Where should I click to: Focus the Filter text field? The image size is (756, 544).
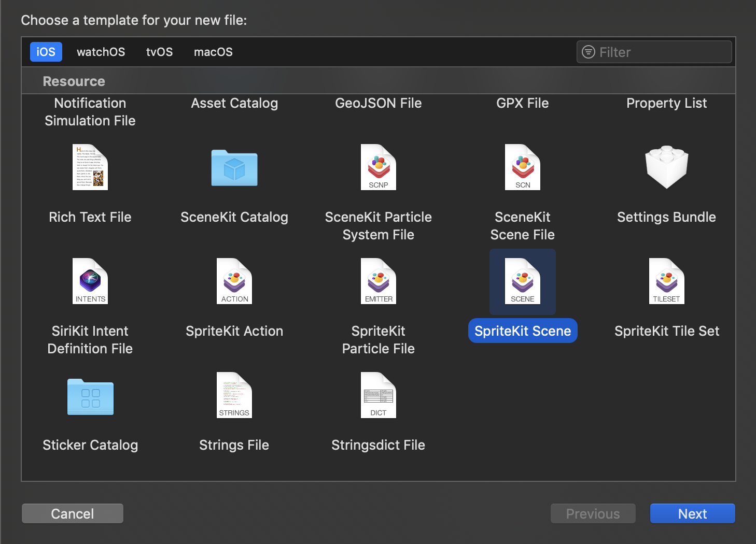(654, 52)
